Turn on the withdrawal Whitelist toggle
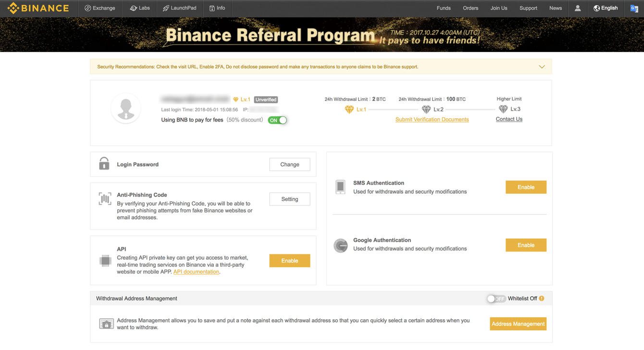644x350 pixels. [496, 299]
